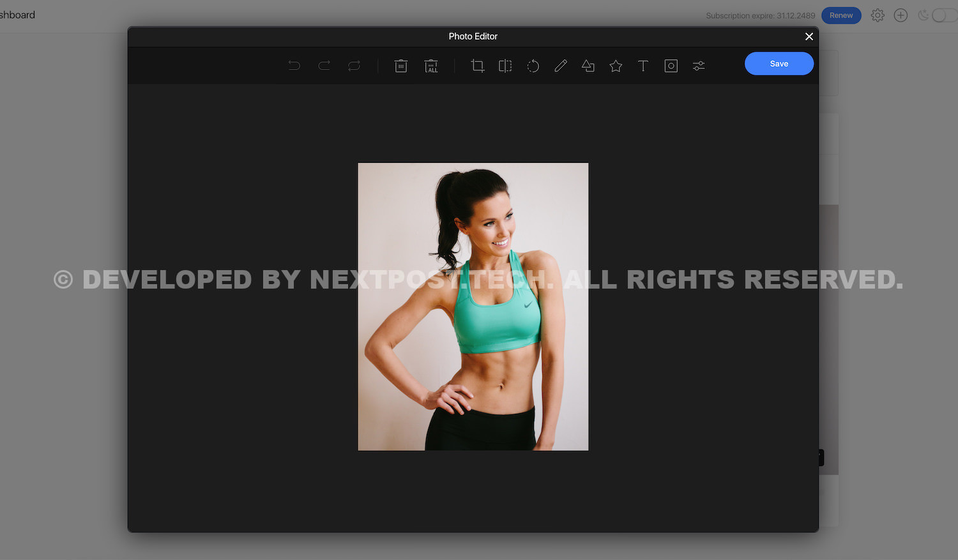Click the Renew subscription button
This screenshot has width=958, height=560.
[841, 15]
